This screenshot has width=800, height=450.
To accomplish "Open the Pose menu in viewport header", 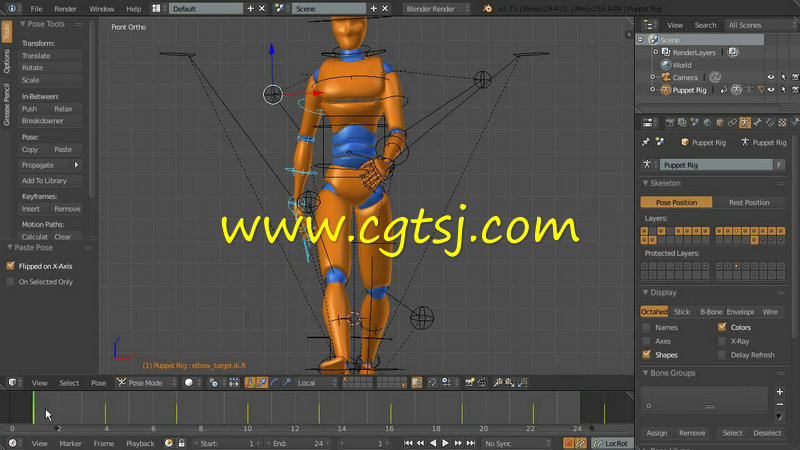I will pyautogui.click(x=98, y=383).
